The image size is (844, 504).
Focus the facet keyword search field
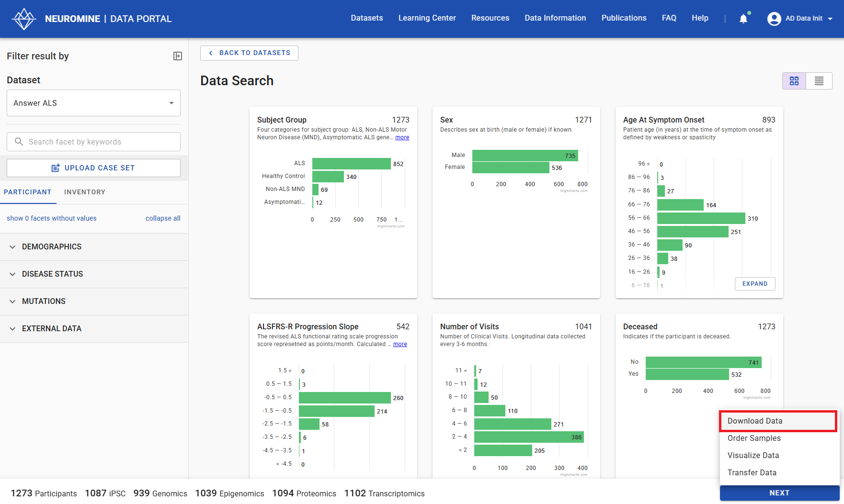(101, 142)
